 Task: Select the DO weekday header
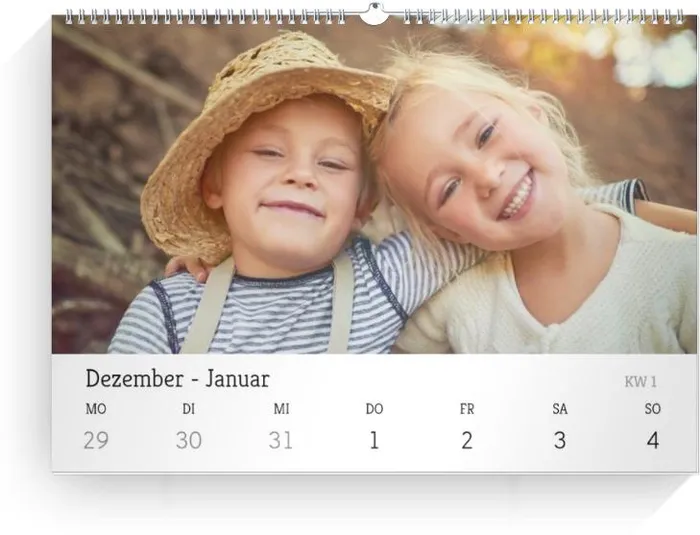tap(374, 409)
